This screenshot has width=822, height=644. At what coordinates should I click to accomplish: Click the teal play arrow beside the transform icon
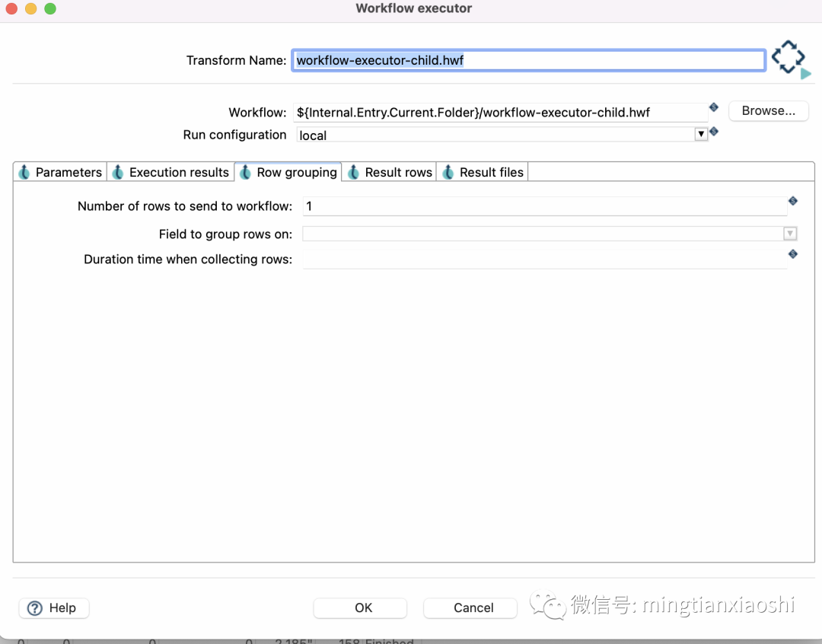(806, 73)
